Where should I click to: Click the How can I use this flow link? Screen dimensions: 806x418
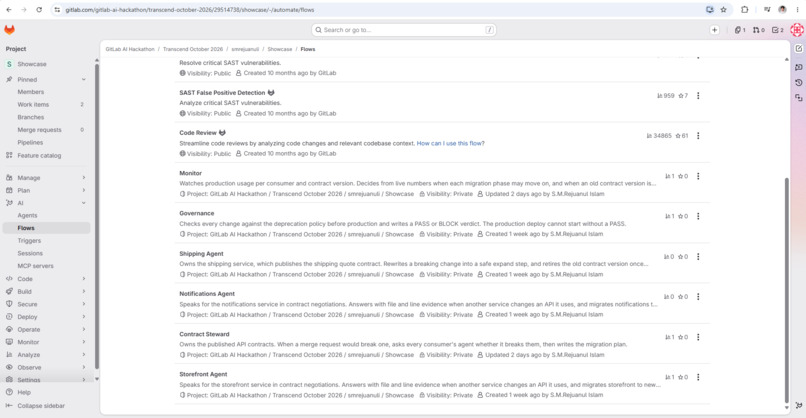[x=450, y=143]
